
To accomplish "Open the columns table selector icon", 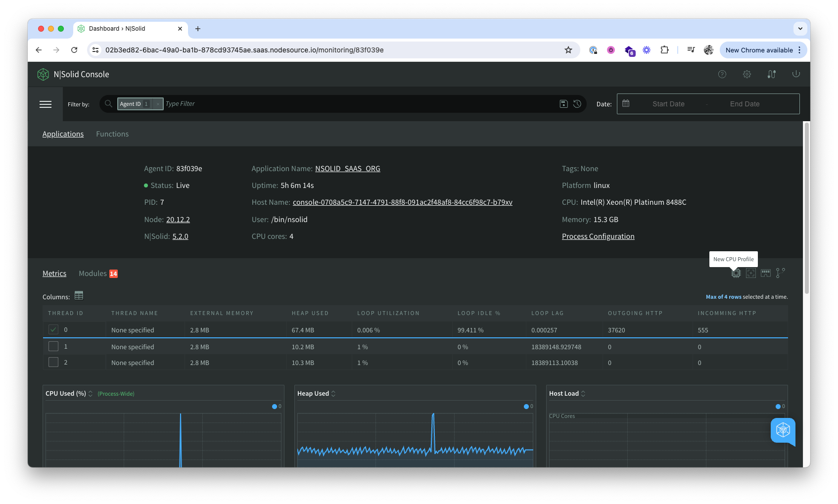I will point(79,296).
